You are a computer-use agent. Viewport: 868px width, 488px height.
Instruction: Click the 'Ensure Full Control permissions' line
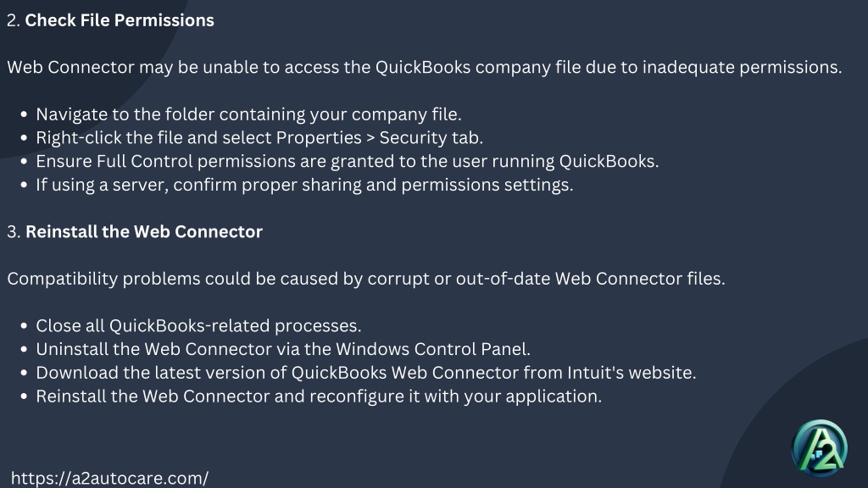click(x=348, y=162)
